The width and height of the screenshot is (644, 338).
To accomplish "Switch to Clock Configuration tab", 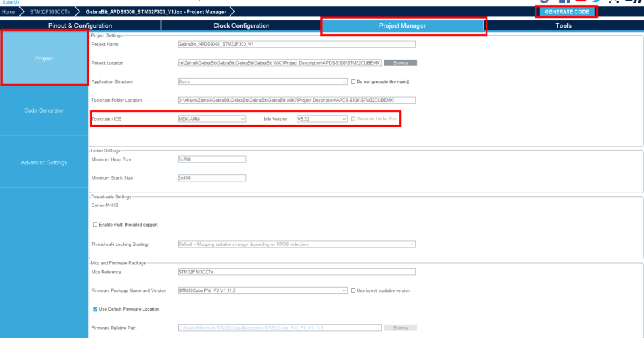I will (x=241, y=26).
